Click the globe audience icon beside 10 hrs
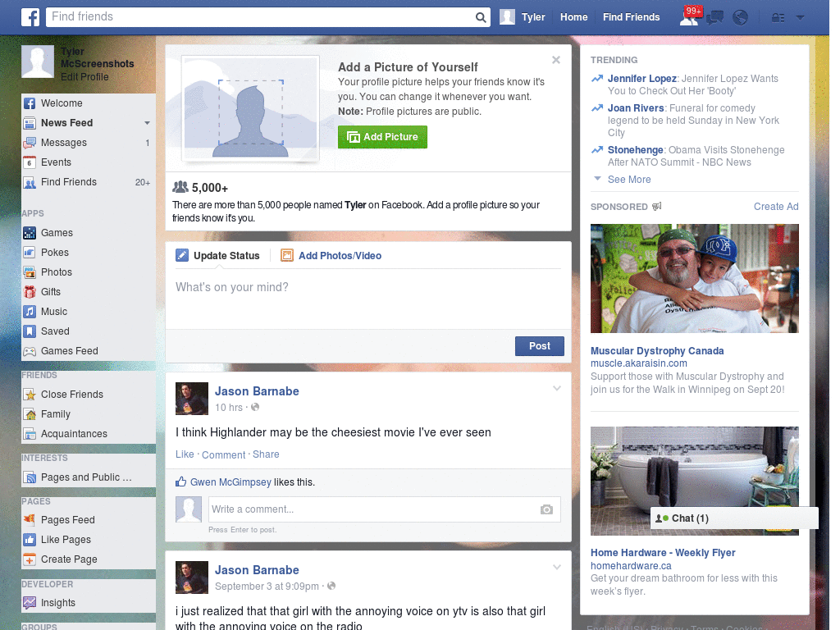The height and width of the screenshot is (630, 840). tap(256, 407)
